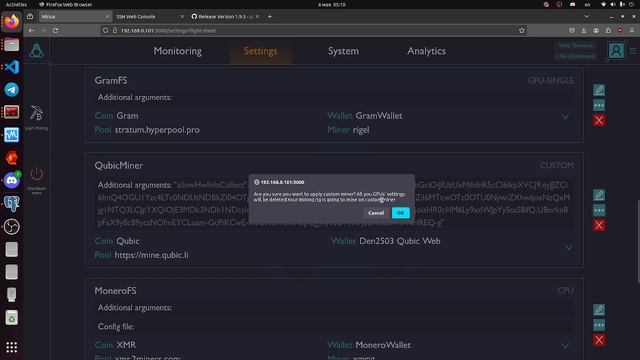Reload the page with the refresh button
Viewport: 640px width, 360px height.
pos(55,31)
